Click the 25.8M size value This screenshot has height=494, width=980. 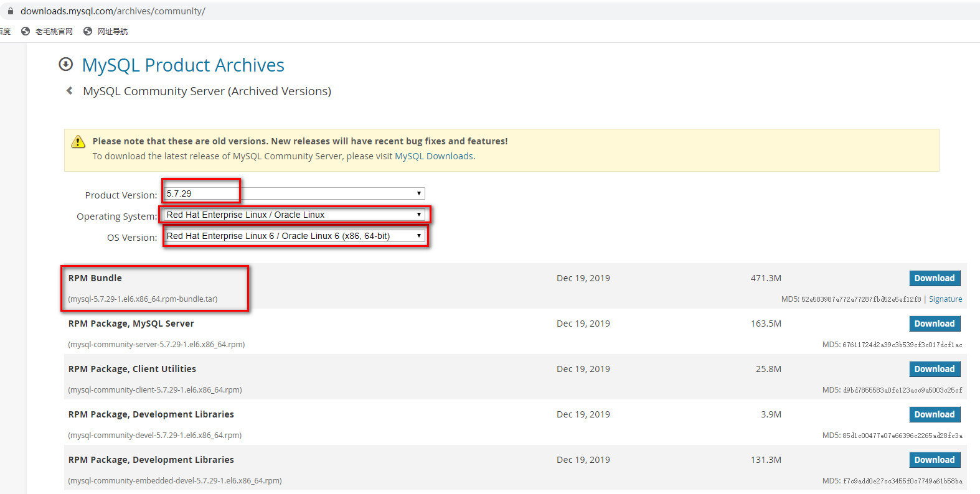coord(768,369)
